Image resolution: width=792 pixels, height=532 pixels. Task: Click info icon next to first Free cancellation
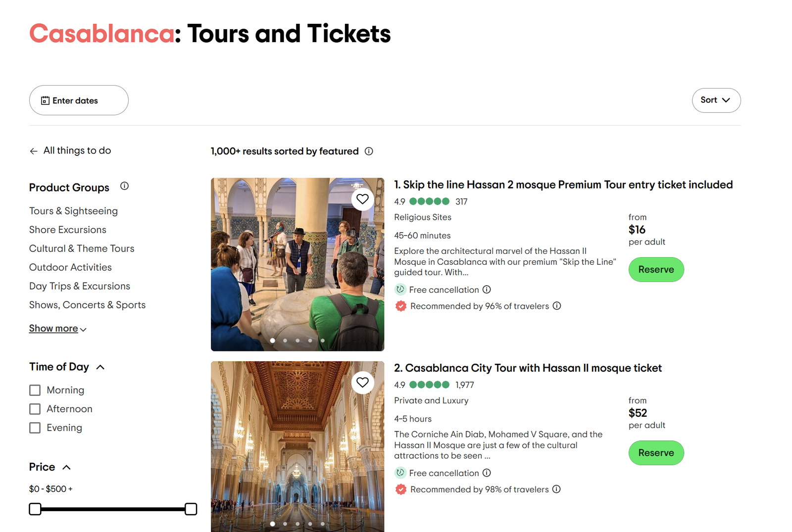[x=487, y=290]
